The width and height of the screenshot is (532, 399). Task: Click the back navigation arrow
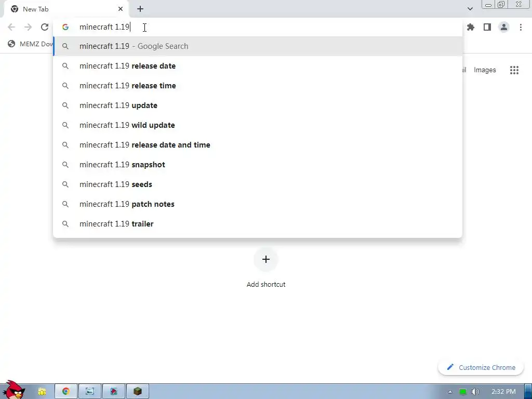pyautogui.click(x=11, y=27)
